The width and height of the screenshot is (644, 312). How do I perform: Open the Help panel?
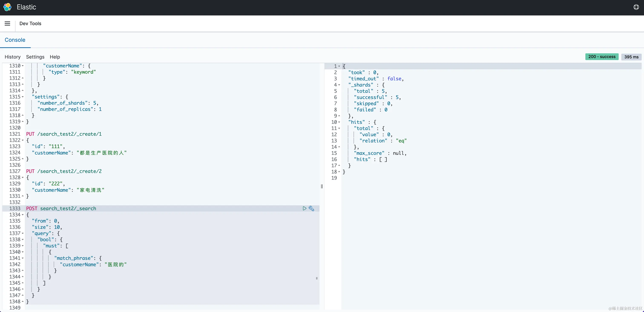(55, 57)
